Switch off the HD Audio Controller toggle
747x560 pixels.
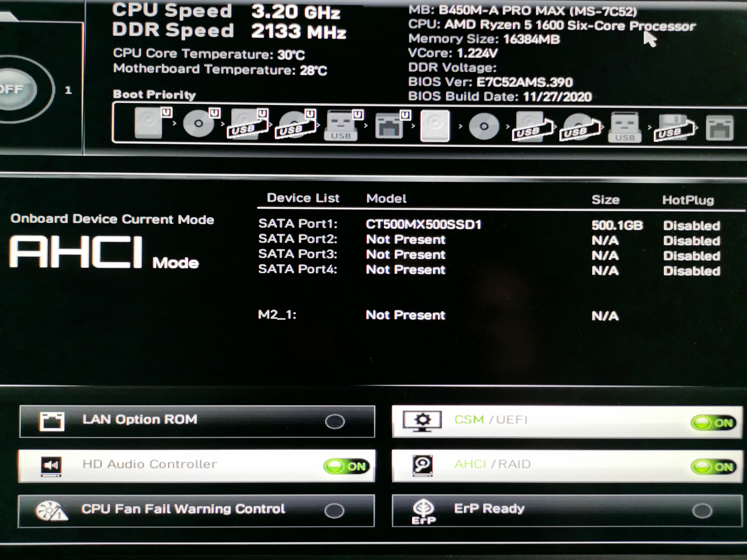tap(346, 466)
